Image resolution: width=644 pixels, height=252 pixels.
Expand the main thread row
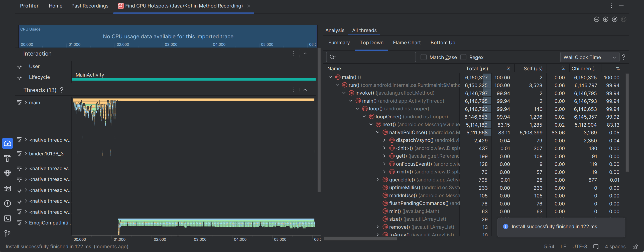coord(26,103)
